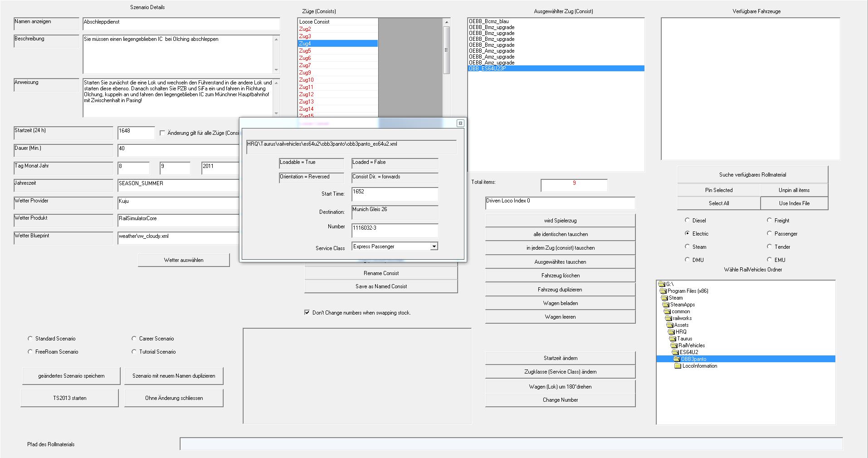The height and width of the screenshot is (458, 868).
Task: Click the Taurus folder icon
Action: click(673, 339)
